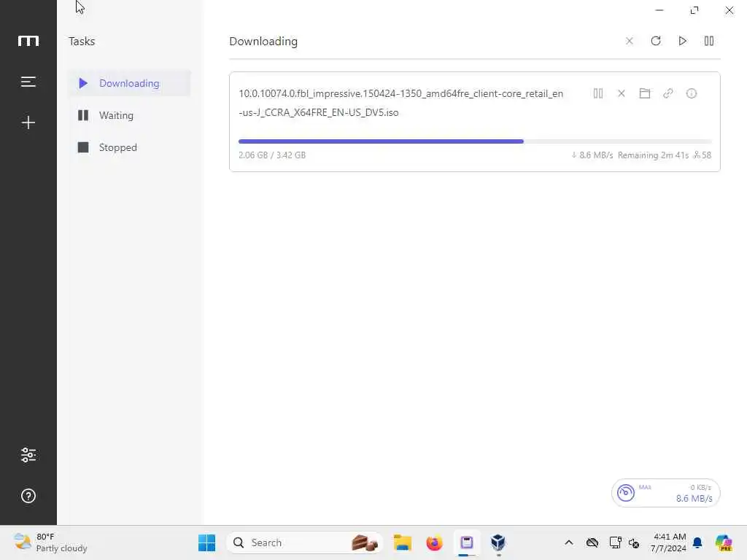747x560 pixels.
Task: Select Downloading tab in Tasks list
Action: [128, 83]
